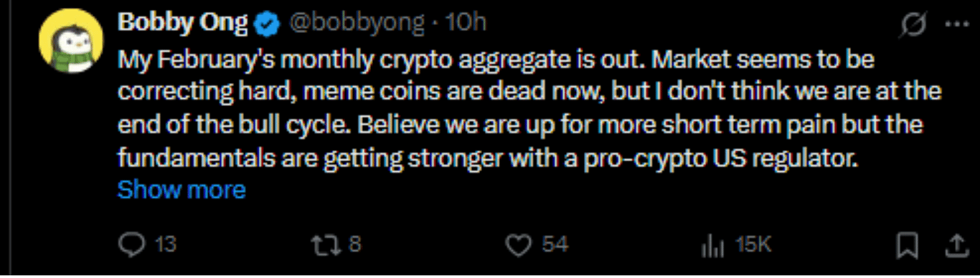Bookmark this post
The image size is (980, 278).
pos(907,246)
